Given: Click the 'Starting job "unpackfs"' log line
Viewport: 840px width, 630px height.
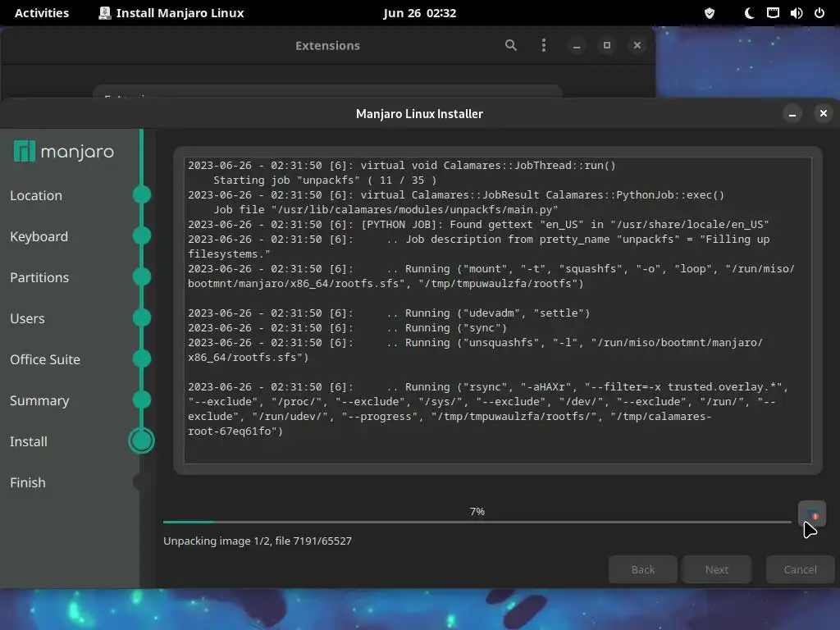Looking at the screenshot, I should pyautogui.click(x=325, y=180).
